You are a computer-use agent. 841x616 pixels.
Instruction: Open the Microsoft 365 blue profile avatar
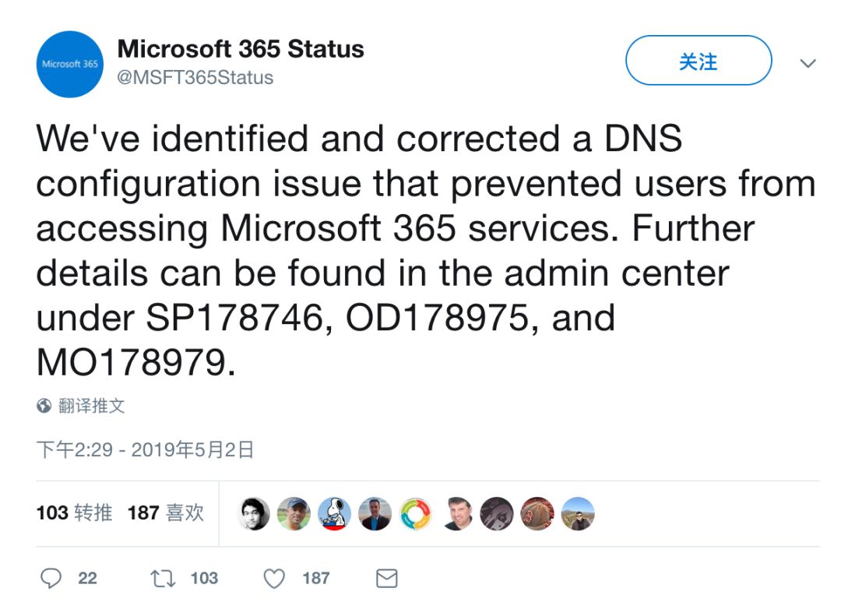[70, 65]
